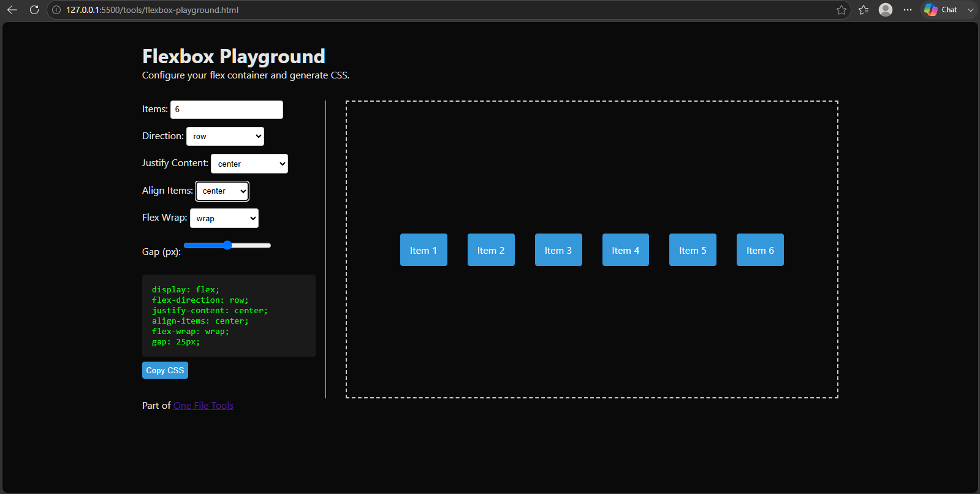Open the Align Items dropdown
The width and height of the screenshot is (980, 494).
click(x=222, y=191)
